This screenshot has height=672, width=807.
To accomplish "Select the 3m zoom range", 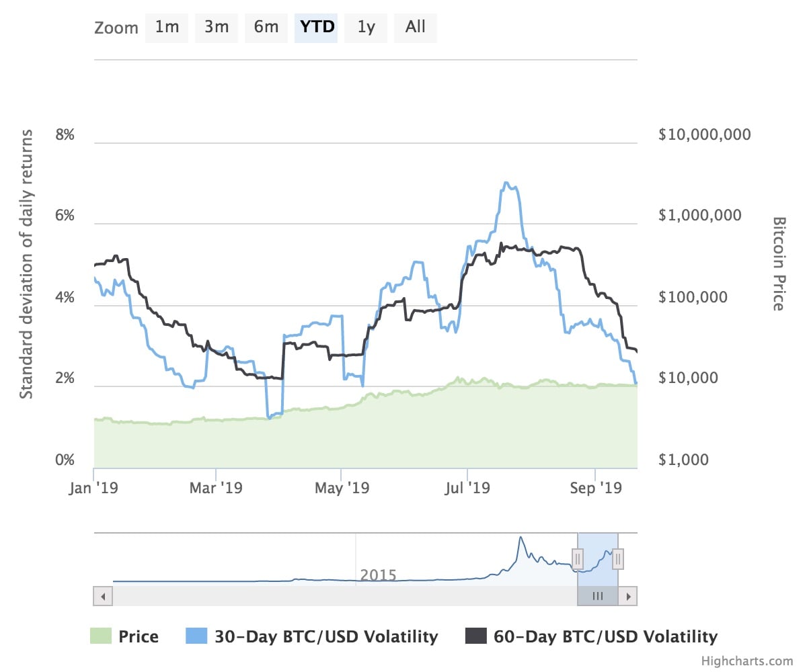I will tap(217, 28).
